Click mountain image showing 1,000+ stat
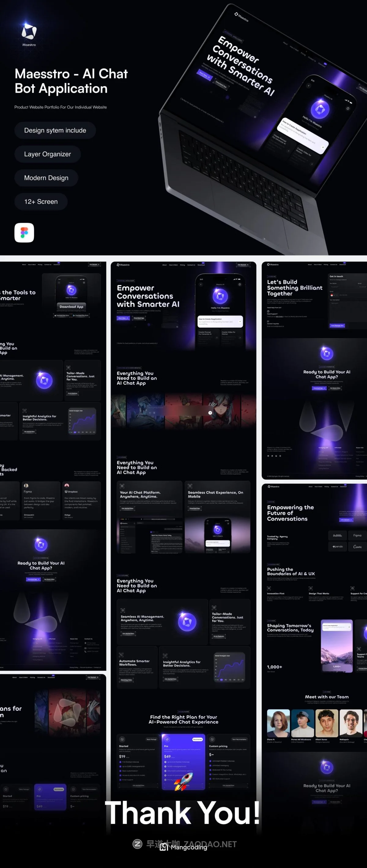 tap(337, 646)
